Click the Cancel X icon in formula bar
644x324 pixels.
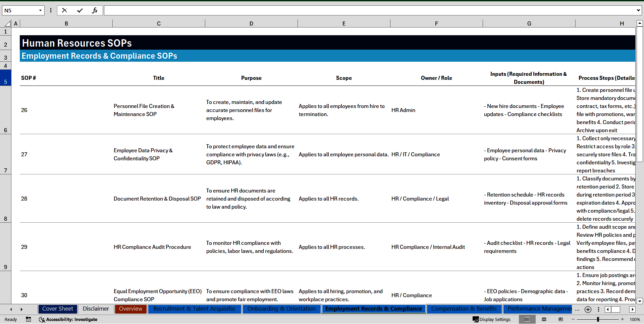coord(64,10)
